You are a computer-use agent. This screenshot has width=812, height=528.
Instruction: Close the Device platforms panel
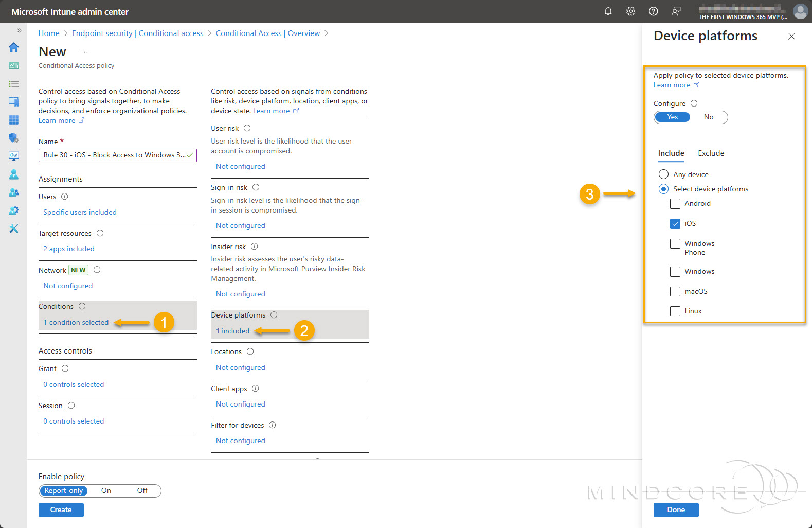(x=791, y=36)
